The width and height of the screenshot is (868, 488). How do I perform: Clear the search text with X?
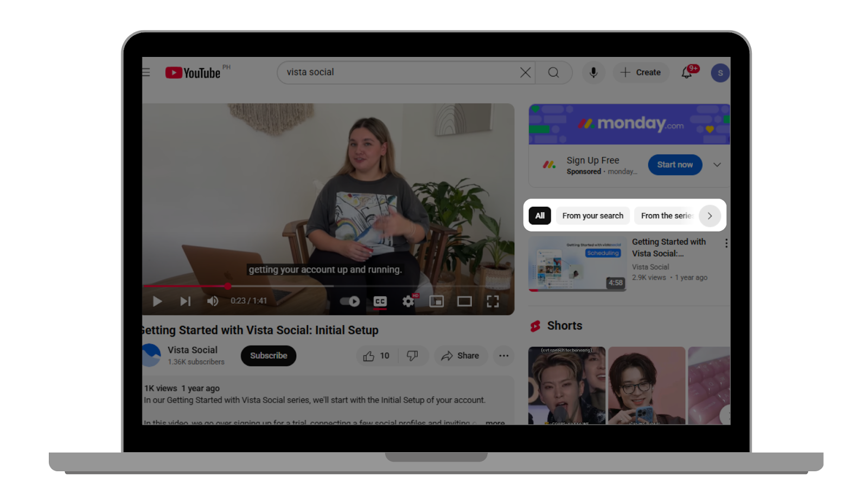click(x=525, y=72)
